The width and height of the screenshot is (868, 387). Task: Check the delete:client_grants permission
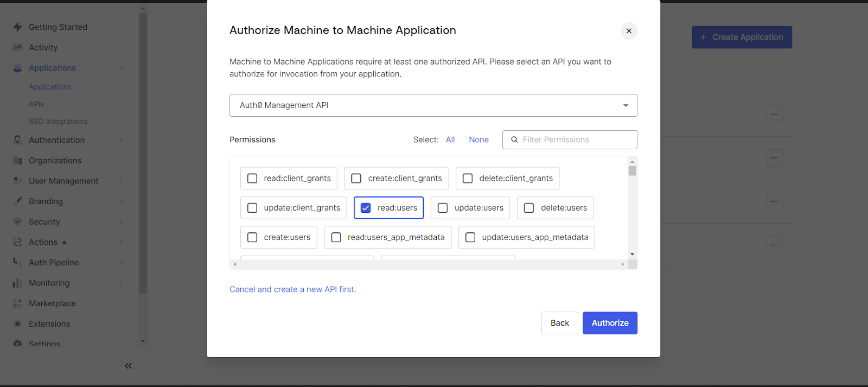click(x=468, y=178)
